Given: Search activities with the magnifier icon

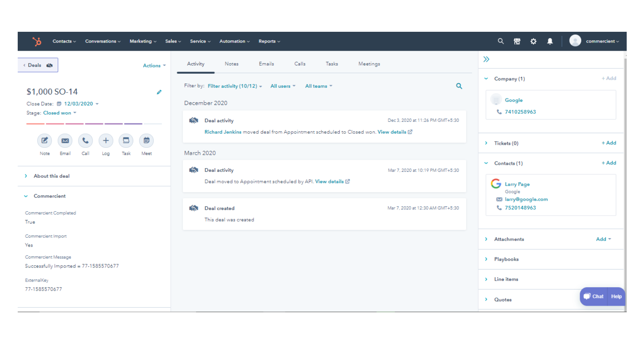Looking at the screenshot, I should point(459,86).
